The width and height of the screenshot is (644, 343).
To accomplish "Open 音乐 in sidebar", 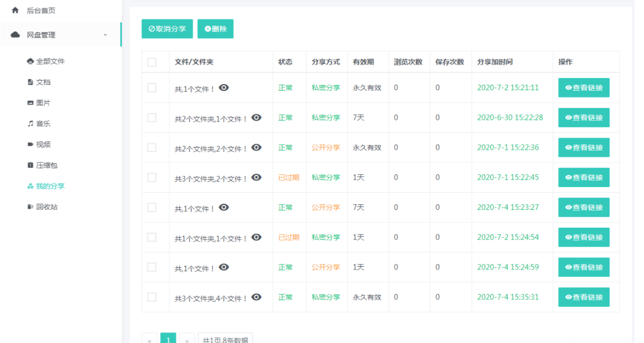I will coord(39,124).
